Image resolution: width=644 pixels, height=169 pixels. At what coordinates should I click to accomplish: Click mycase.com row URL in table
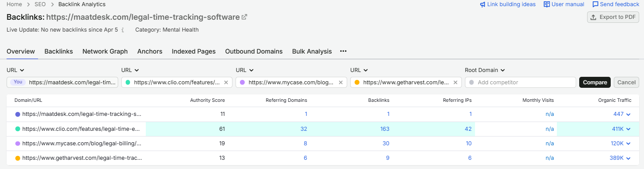tap(82, 144)
